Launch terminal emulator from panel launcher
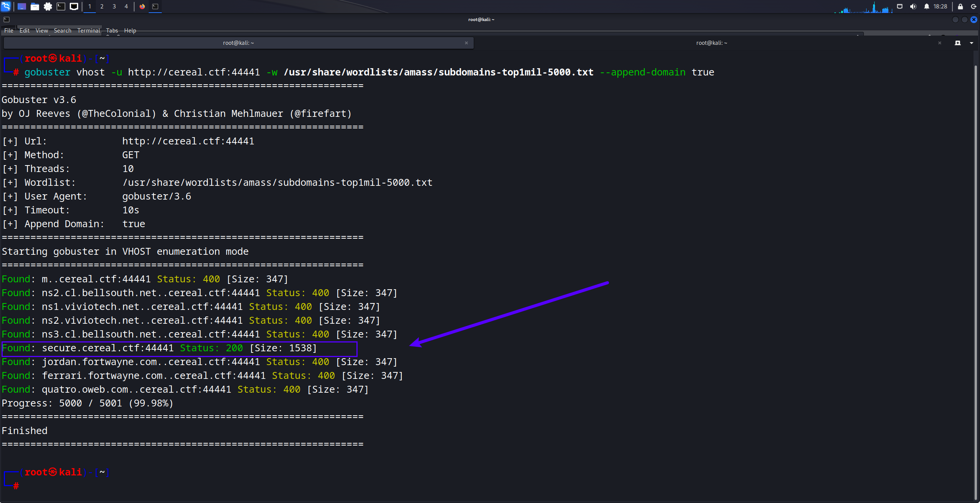This screenshot has width=980, height=503. 61,7
